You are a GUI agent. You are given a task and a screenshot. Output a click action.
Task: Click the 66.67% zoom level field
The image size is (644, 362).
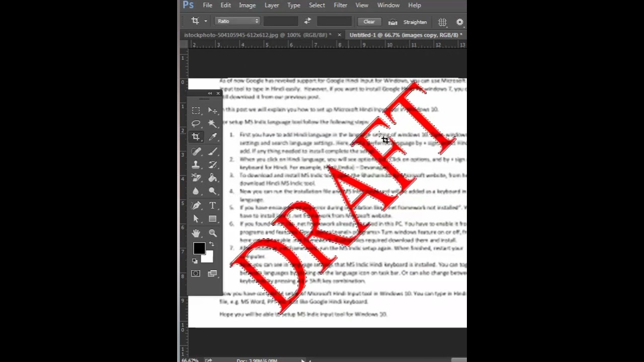pos(190,360)
